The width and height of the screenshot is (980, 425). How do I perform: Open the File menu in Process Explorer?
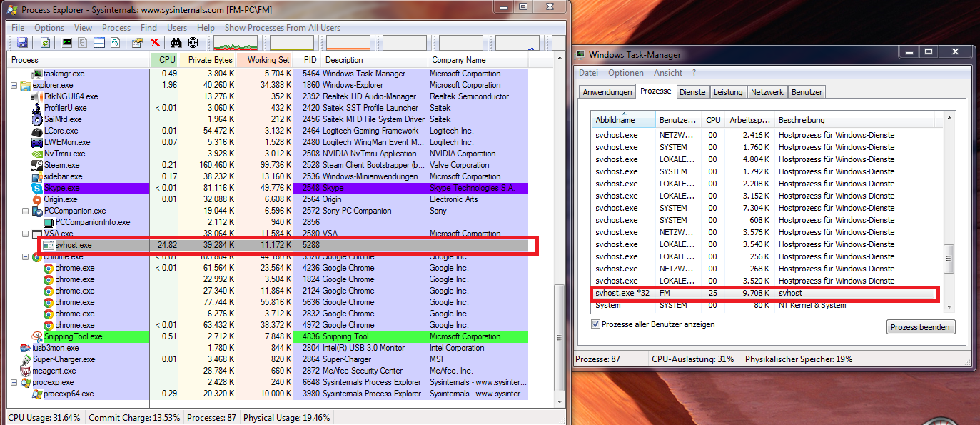tap(18, 28)
